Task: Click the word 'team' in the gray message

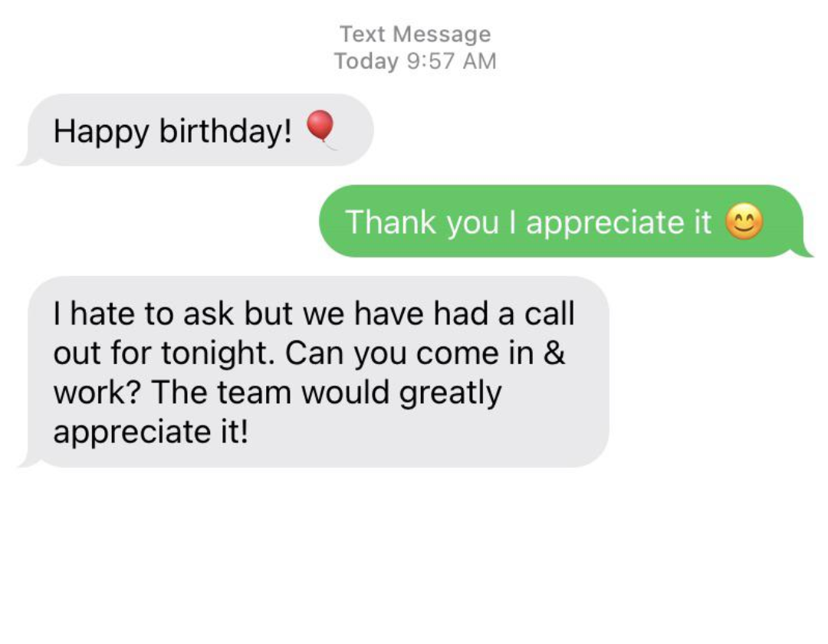Action: tap(254, 393)
